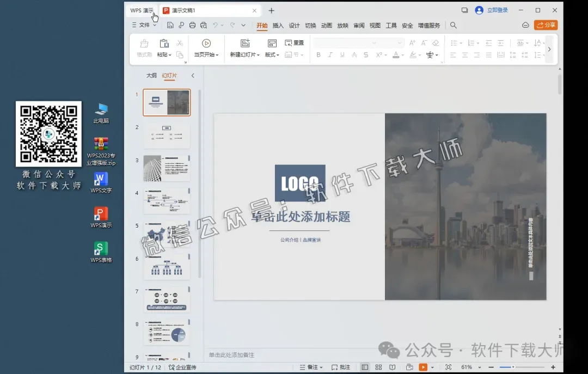Viewport: 588px width, 374px height.
Task: Switch to Slide Sorter grid view
Action: click(378, 367)
